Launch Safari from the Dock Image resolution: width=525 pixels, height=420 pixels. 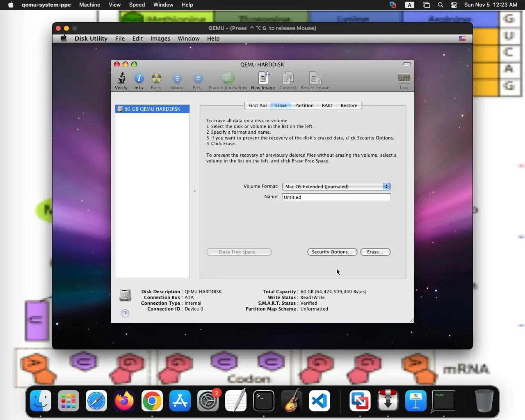pos(96,400)
